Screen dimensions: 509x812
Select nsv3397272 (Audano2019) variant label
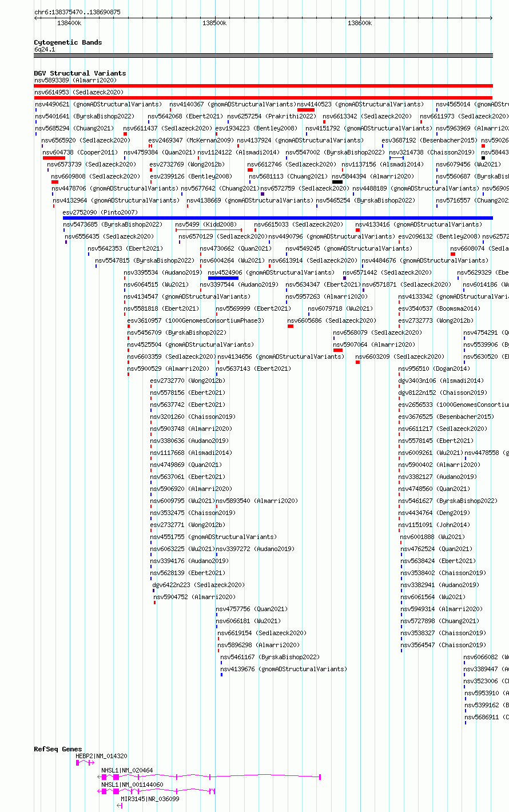click(x=255, y=549)
